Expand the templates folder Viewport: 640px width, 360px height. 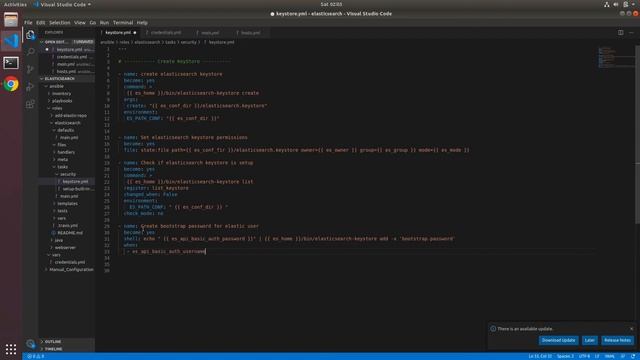[67, 204]
